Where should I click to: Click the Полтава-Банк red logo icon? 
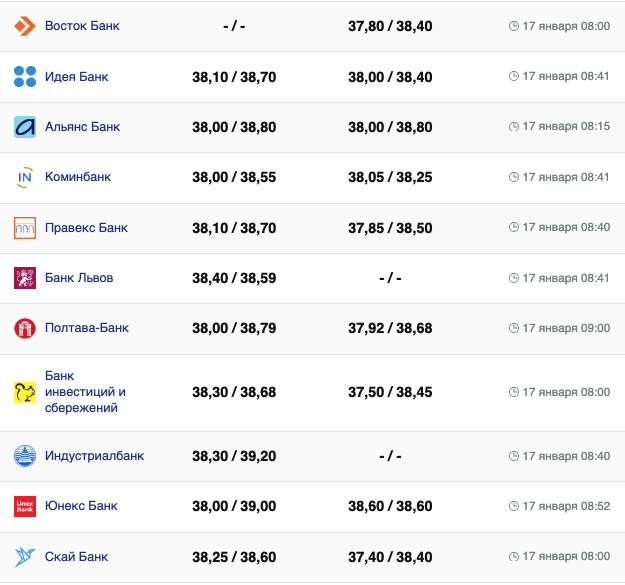coord(25,328)
